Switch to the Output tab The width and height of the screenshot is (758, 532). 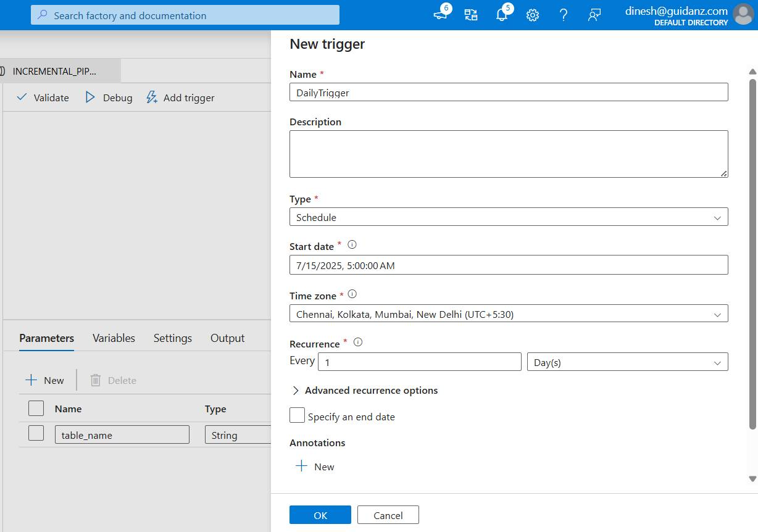(x=227, y=338)
